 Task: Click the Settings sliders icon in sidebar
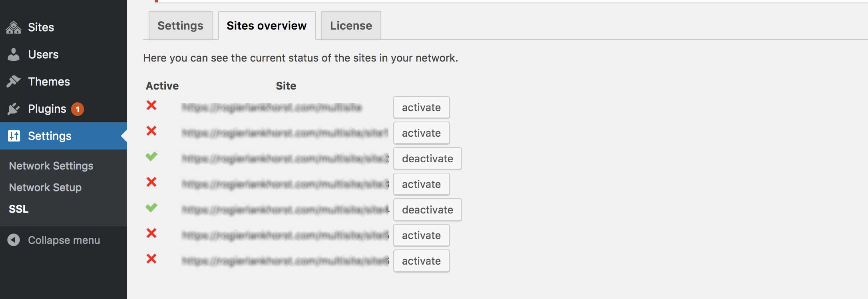coord(14,136)
